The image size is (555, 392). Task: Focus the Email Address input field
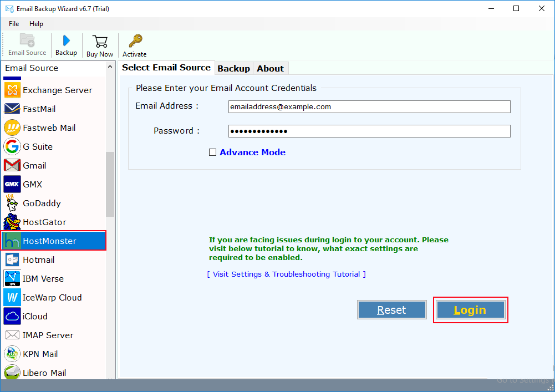tap(369, 106)
